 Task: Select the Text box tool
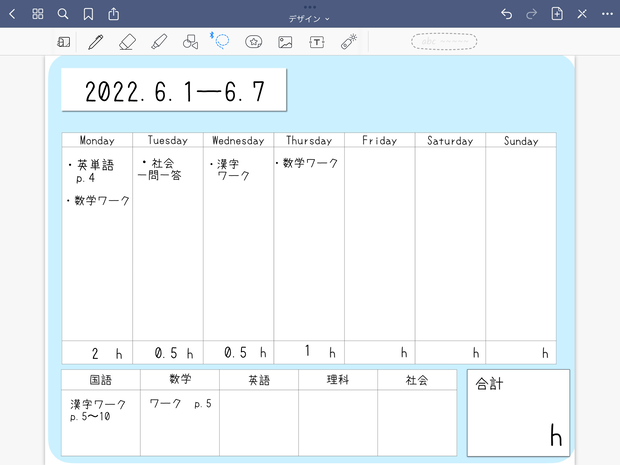point(317,42)
